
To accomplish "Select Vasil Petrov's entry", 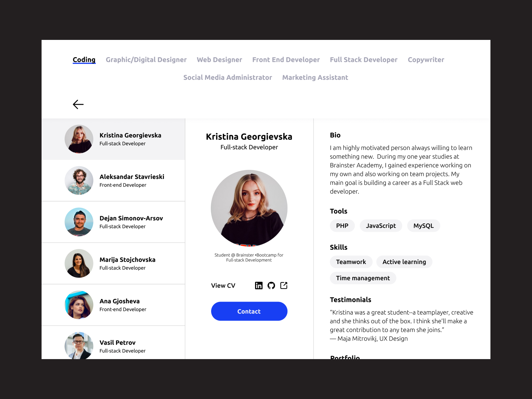I will [x=113, y=342].
